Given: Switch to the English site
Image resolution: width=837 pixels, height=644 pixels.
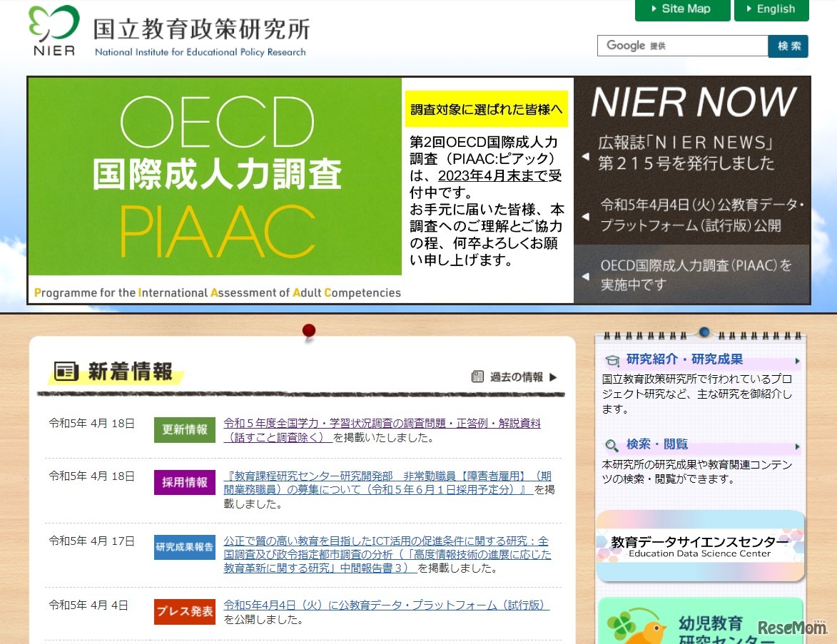Looking at the screenshot, I should pyautogui.click(x=771, y=9).
